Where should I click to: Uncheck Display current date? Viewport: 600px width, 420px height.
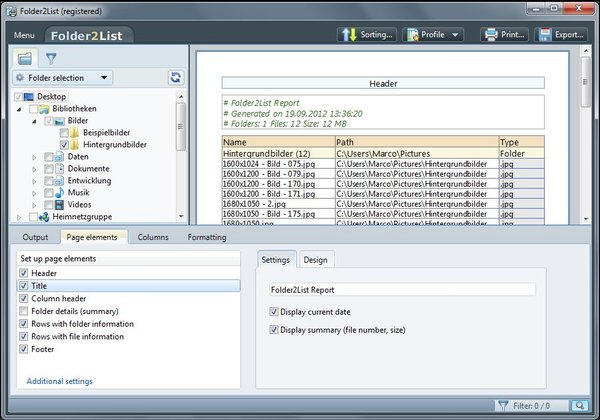274,312
